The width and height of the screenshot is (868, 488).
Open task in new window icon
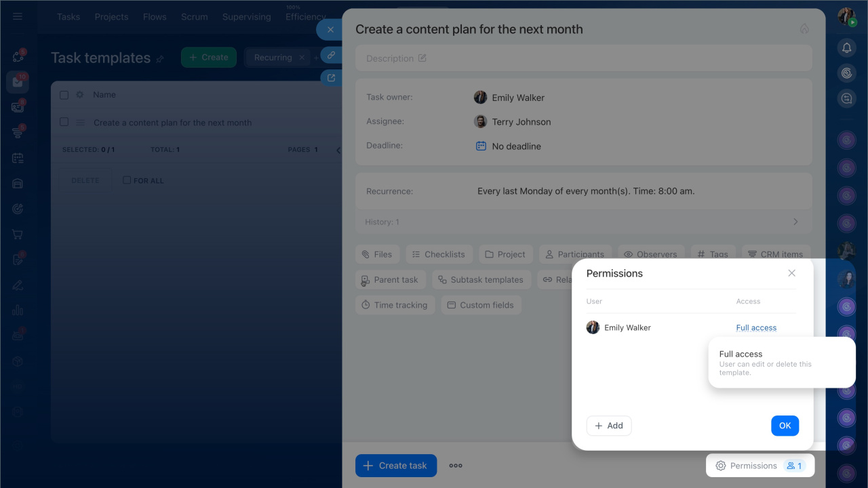click(x=331, y=78)
